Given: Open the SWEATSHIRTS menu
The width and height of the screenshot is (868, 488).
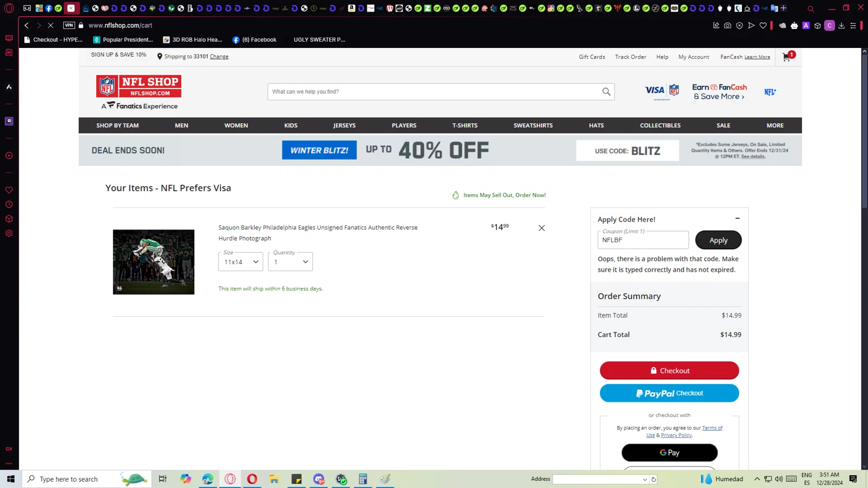Looking at the screenshot, I should tap(533, 125).
